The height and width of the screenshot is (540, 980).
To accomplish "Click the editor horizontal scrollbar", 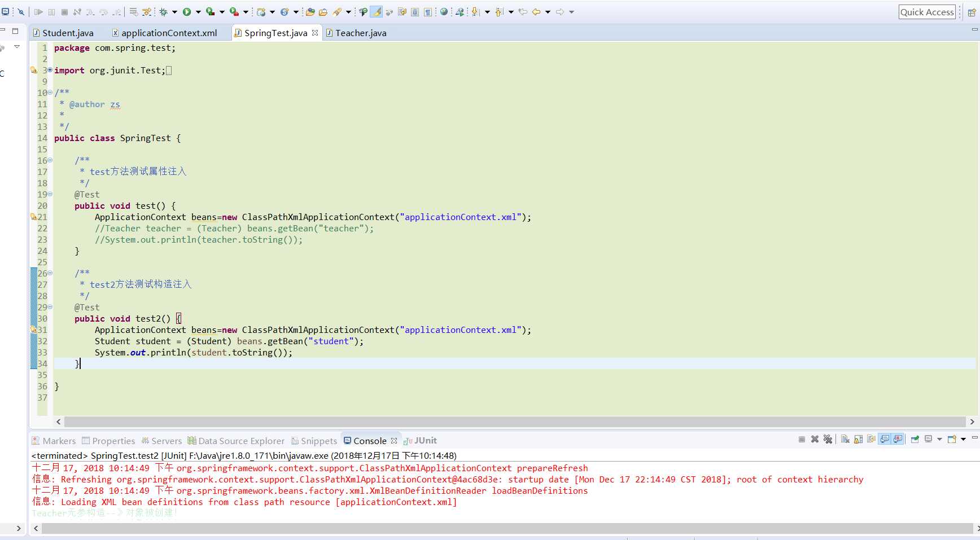I will coord(515,422).
